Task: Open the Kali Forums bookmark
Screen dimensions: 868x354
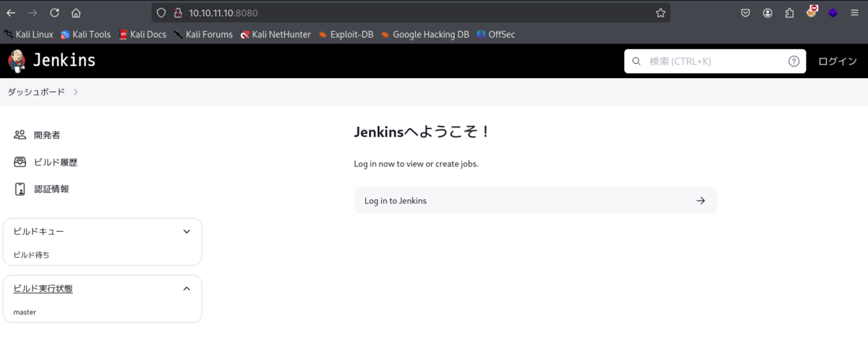Action: click(x=203, y=34)
